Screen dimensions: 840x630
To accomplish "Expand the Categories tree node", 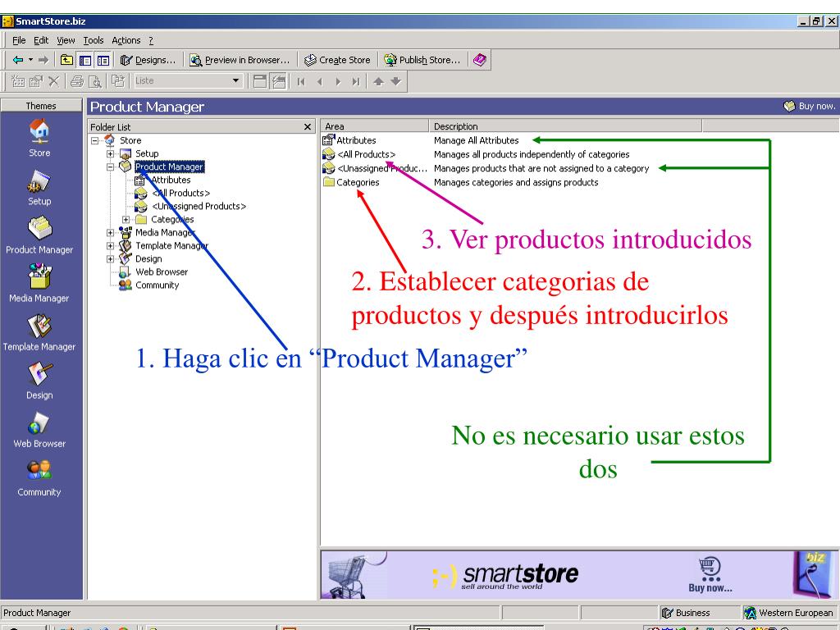I will [126, 220].
